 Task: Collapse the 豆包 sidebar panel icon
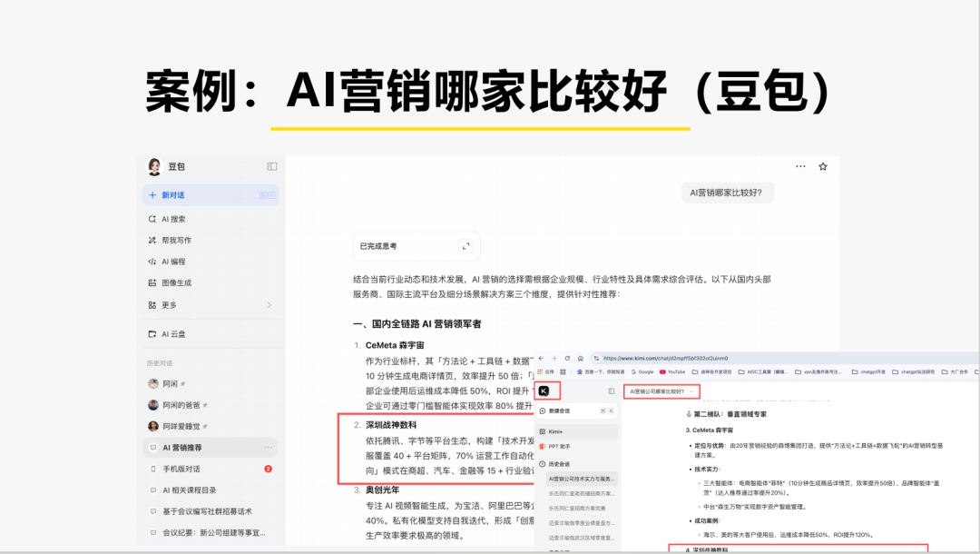click(x=272, y=166)
